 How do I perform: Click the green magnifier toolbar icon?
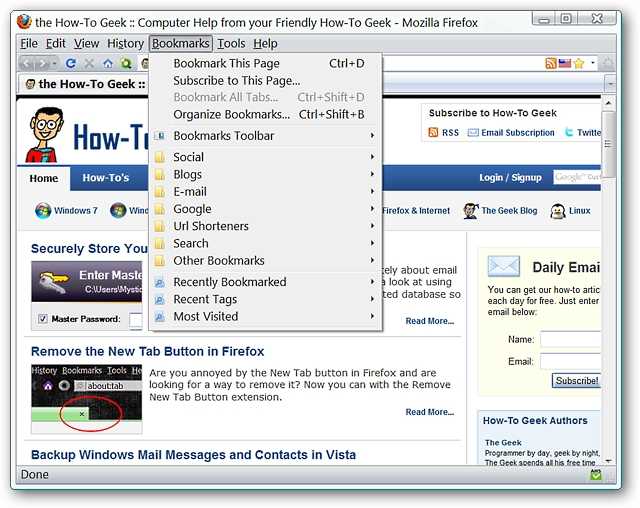[127, 63]
